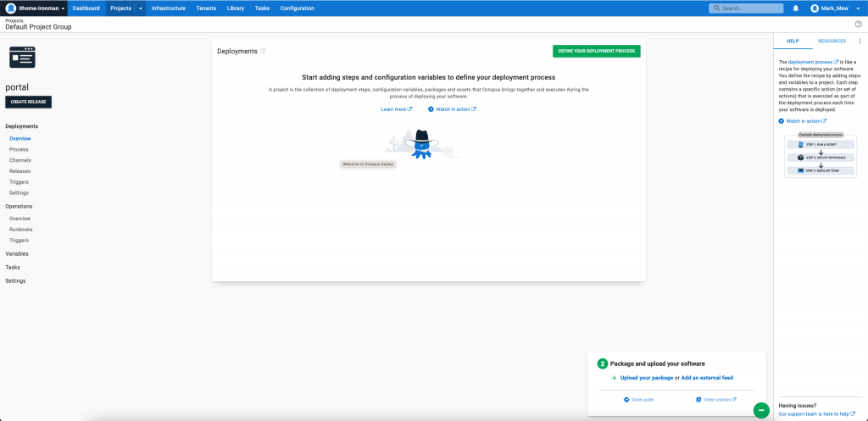Screen dimensions: 868x421
Task: Click the CREATE RELEASE button
Action: (28, 102)
